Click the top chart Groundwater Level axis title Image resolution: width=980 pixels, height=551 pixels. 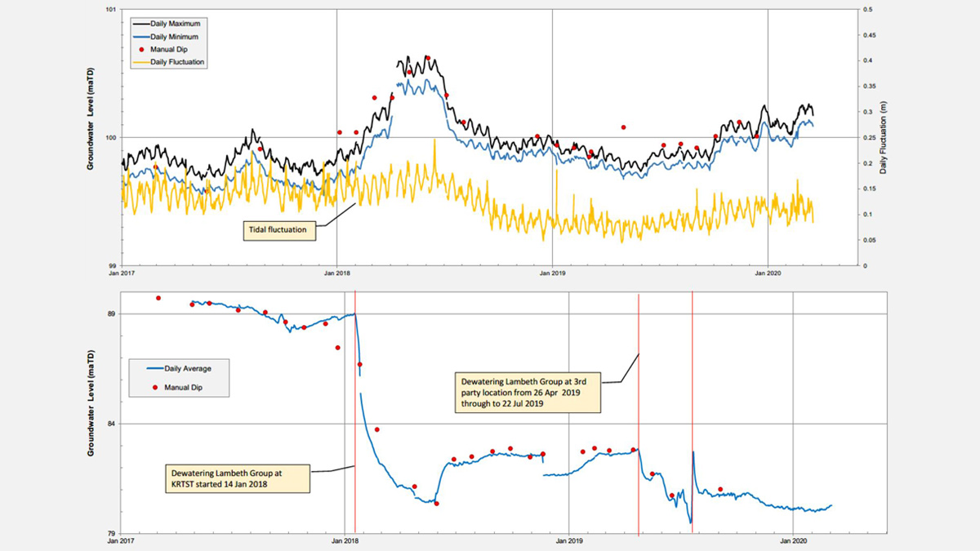91,122
